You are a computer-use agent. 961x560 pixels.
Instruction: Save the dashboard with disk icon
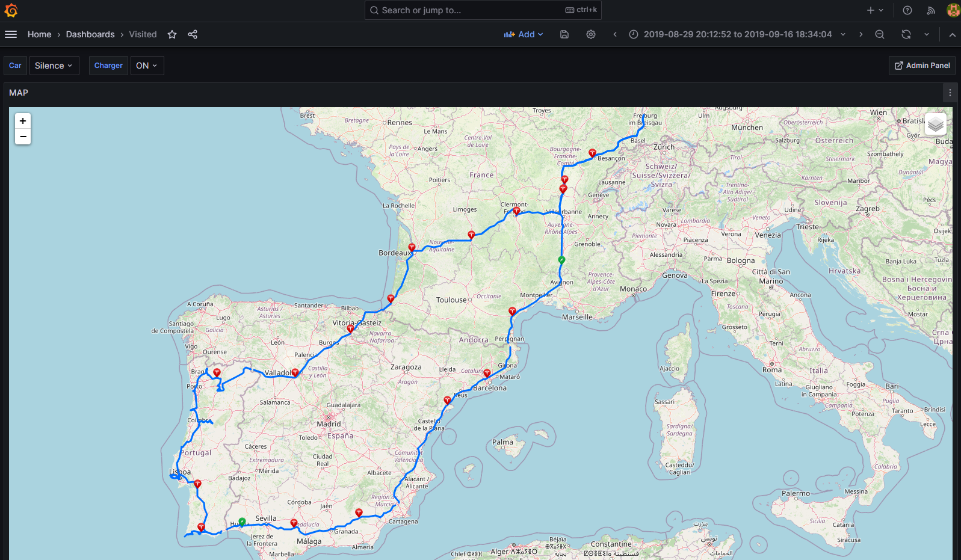tap(564, 34)
